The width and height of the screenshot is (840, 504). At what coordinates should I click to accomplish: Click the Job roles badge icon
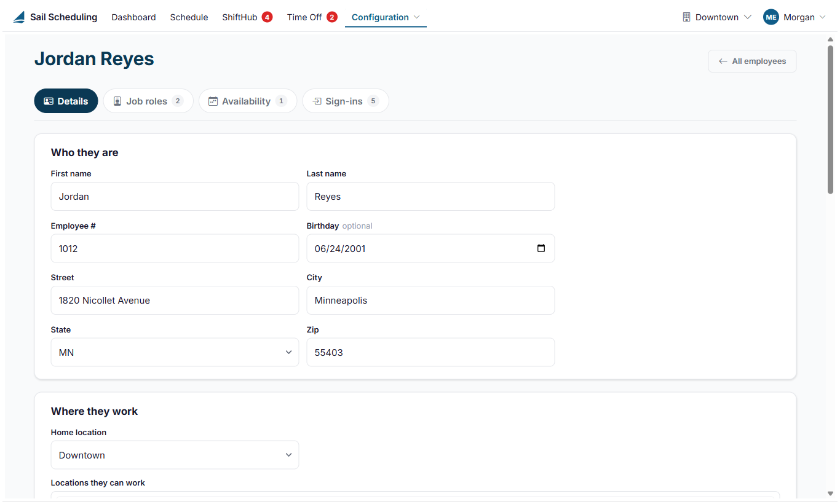(x=117, y=101)
